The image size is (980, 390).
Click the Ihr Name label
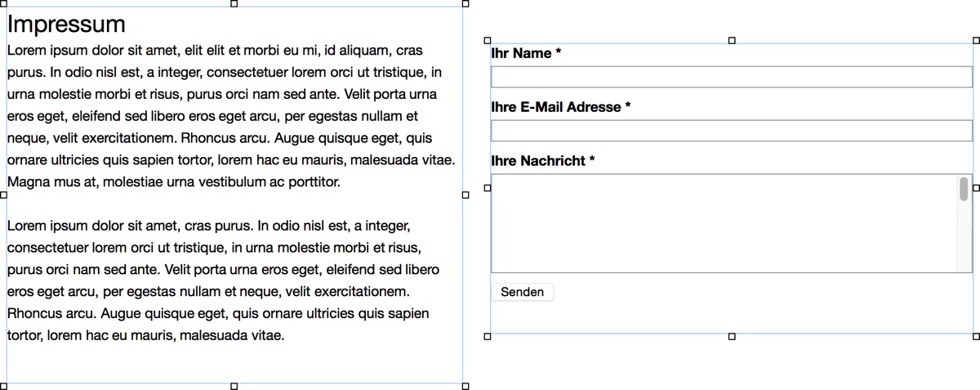(x=526, y=53)
